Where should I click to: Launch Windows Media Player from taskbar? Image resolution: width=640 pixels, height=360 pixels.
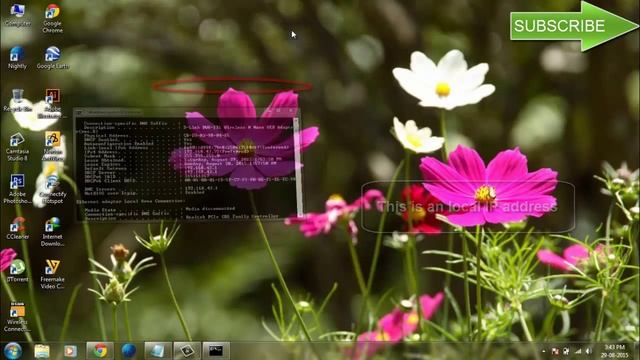70,351
